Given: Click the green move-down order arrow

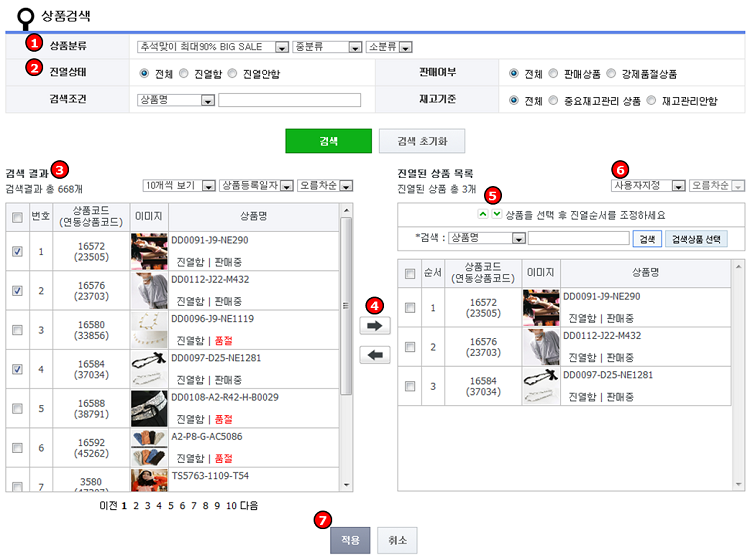Looking at the screenshot, I should coord(497,214).
